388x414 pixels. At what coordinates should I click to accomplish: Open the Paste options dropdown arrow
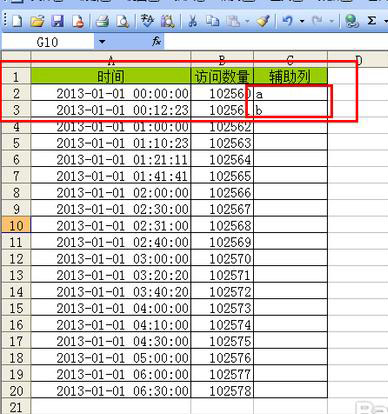pos(247,21)
